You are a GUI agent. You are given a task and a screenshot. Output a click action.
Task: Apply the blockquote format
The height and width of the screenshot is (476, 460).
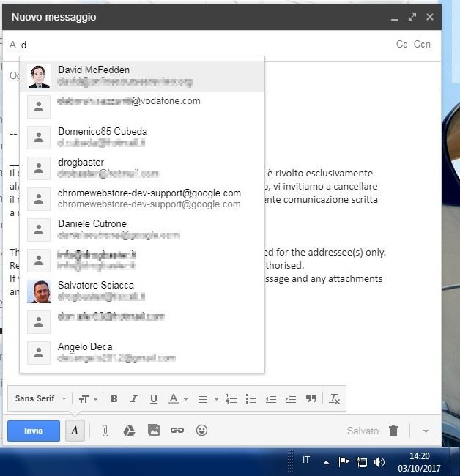[x=311, y=399]
